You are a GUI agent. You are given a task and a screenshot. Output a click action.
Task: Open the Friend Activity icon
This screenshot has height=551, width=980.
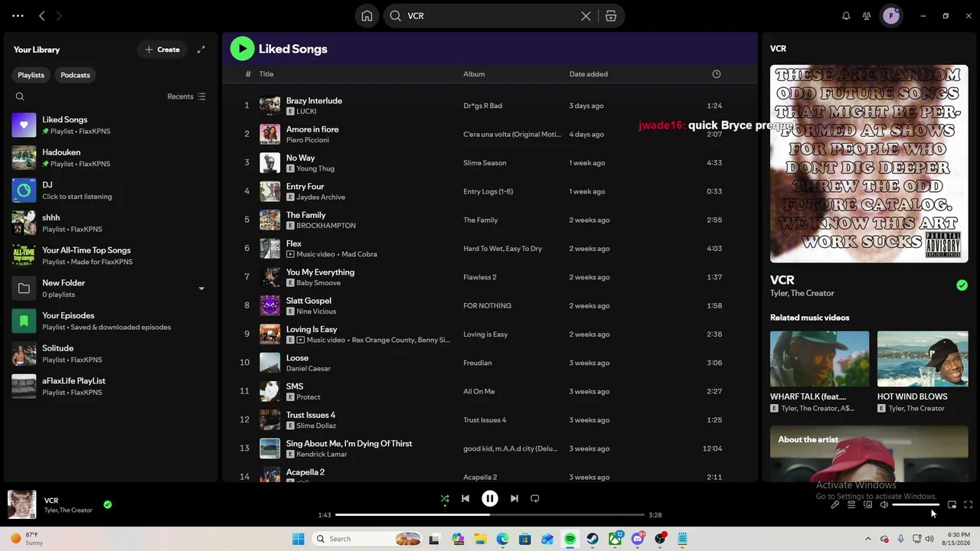tap(867, 15)
